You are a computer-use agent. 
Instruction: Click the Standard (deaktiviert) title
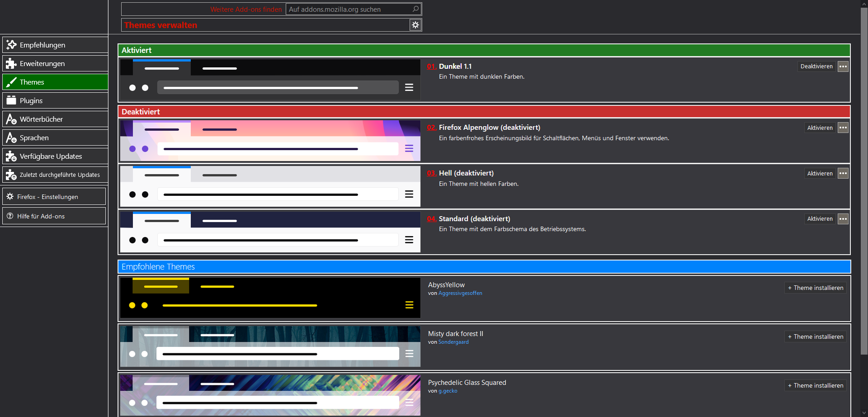click(x=474, y=219)
